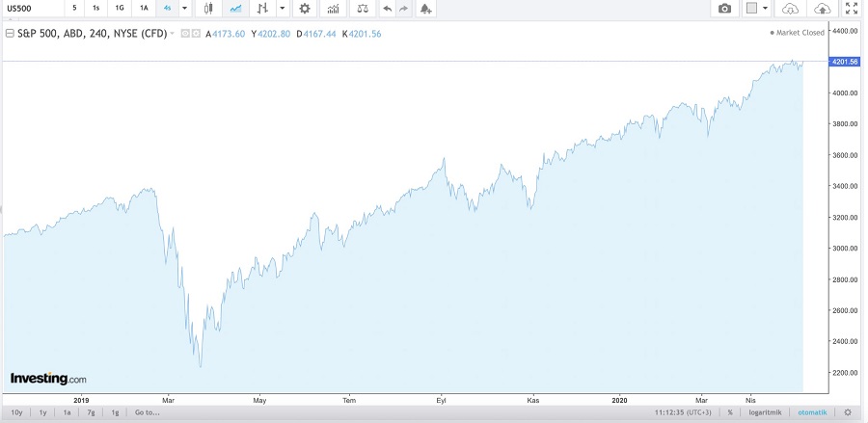
Task: Click the A4173.60 open value
Action: pyautogui.click(x=226, y=34)
